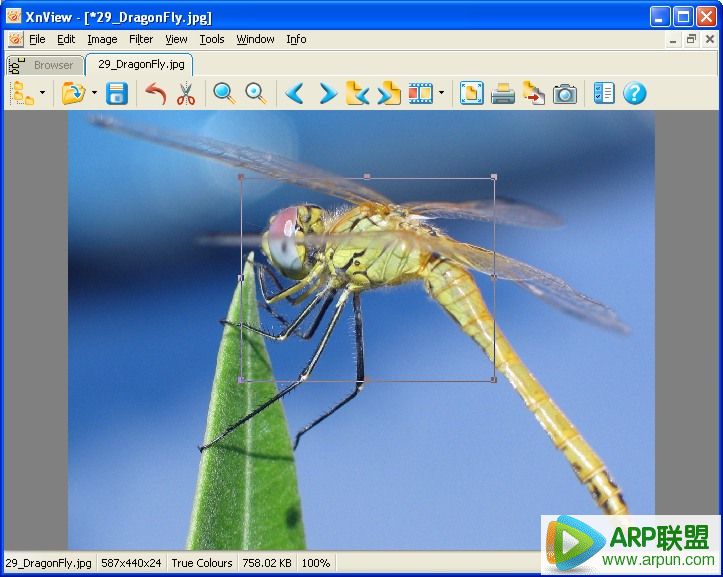The height and width of the screenshot is (577, 723).
Task: Click the bottom-left selection handle
Action: point(241,380)
